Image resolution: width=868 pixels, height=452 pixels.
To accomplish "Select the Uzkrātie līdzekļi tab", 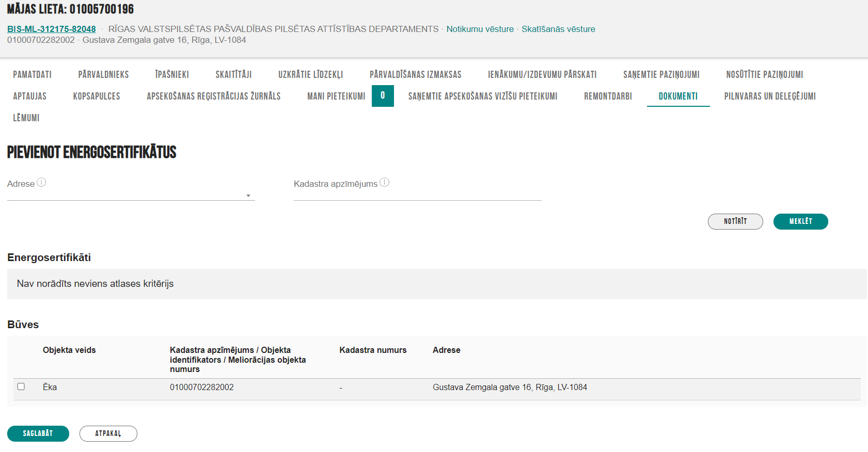I will (x=311, y=74).
